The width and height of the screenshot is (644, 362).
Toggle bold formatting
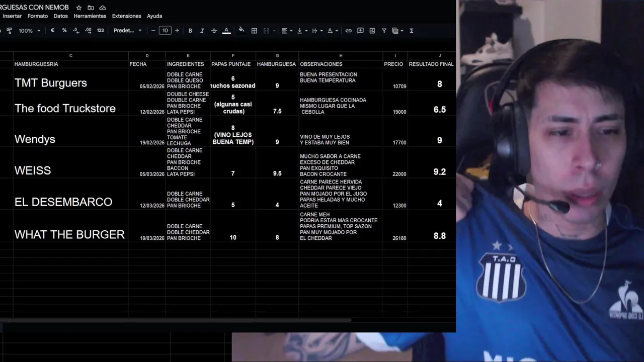click(190, 31)
